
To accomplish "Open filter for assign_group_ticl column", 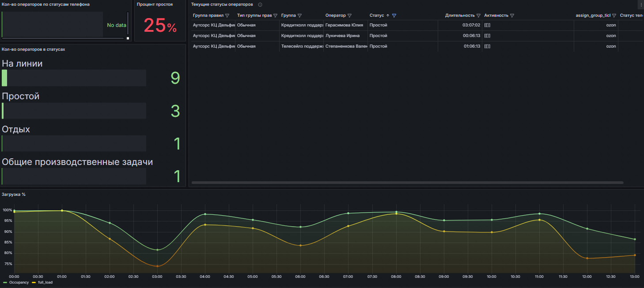I will click(614, 15).
